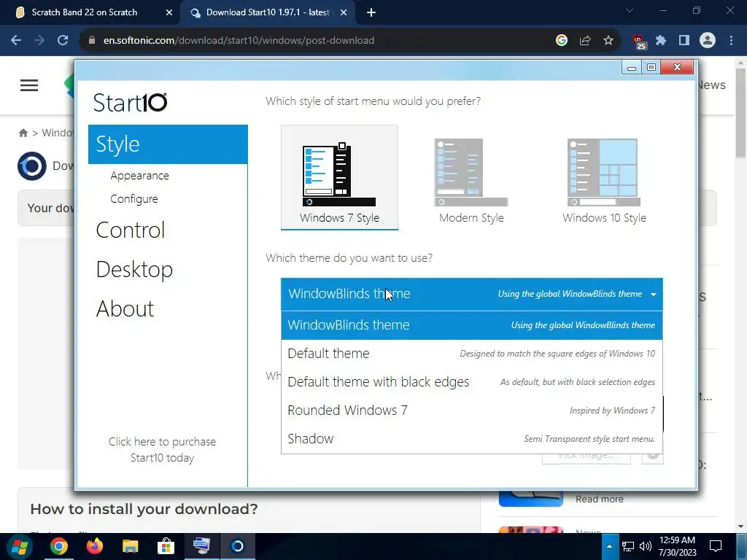Open the Style section in sidebar
Screen dimensions: 747x560
click(168, 144)
